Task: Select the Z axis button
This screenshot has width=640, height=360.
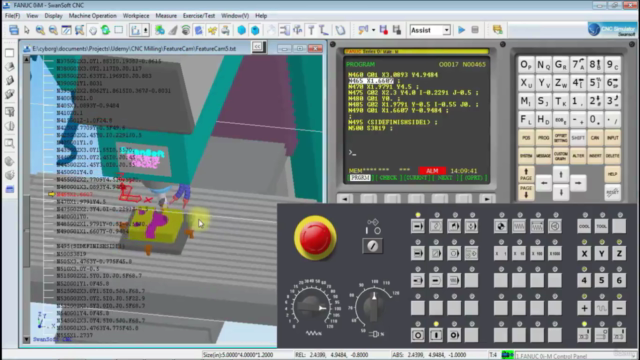Action: pyautogui.click(x=619, y=253)
